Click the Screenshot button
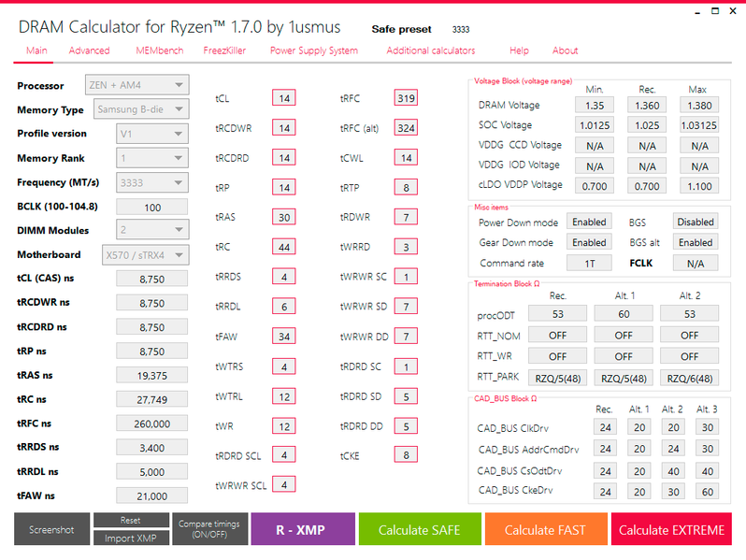Screen dimensions: 746x560 [x=51, y=529]
